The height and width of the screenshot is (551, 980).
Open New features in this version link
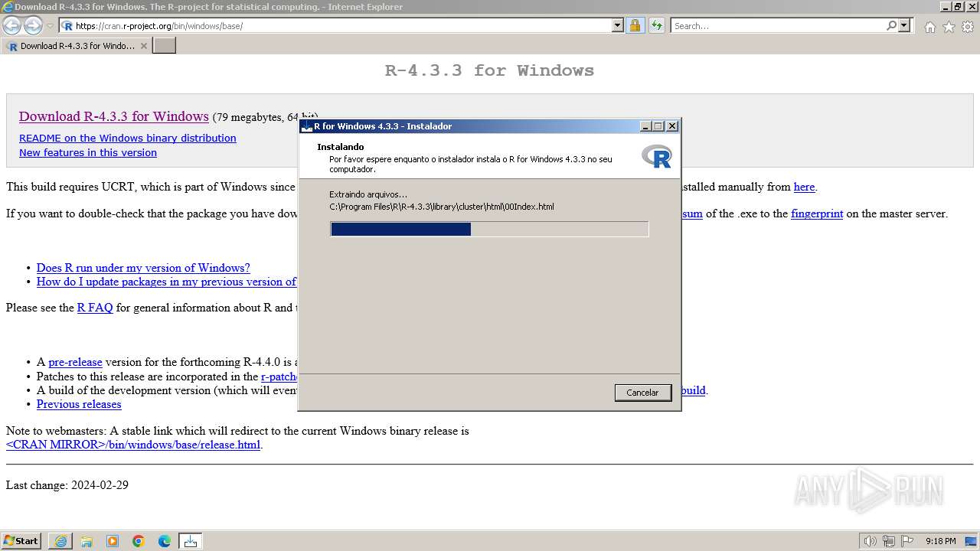point(88,152)
